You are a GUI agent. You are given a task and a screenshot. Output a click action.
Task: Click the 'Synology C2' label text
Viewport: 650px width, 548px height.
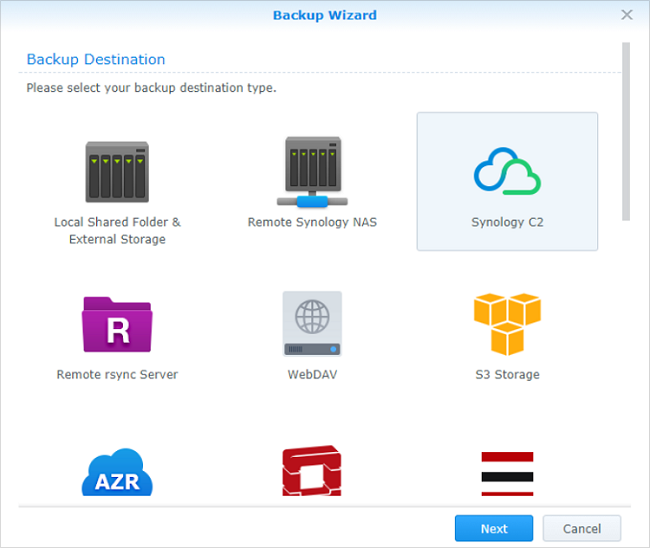point(507,222)
